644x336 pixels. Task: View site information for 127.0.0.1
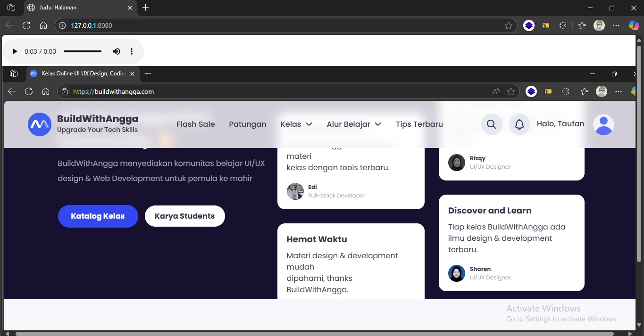click(62, 25)
